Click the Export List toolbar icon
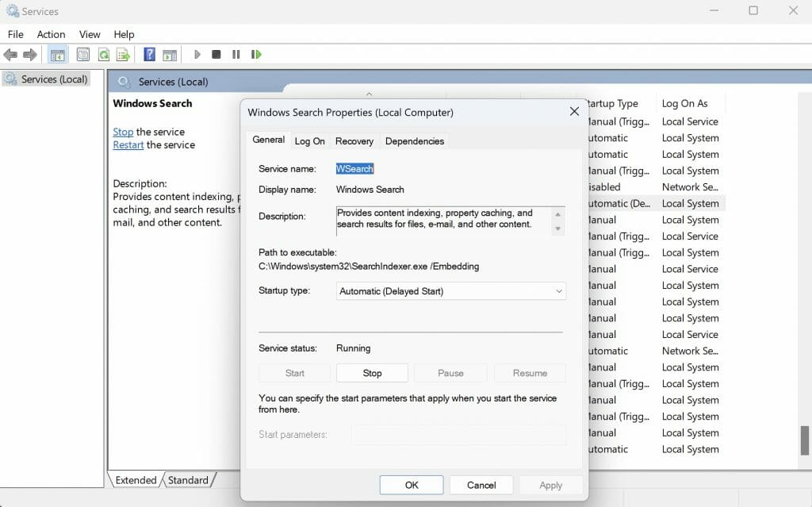812x507 pixels. [x=124, y=54]
